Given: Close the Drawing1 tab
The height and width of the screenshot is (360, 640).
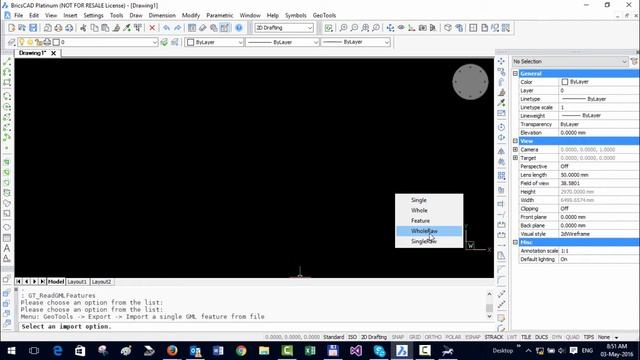Looking at the screenshot, I should tap(53, 53).
